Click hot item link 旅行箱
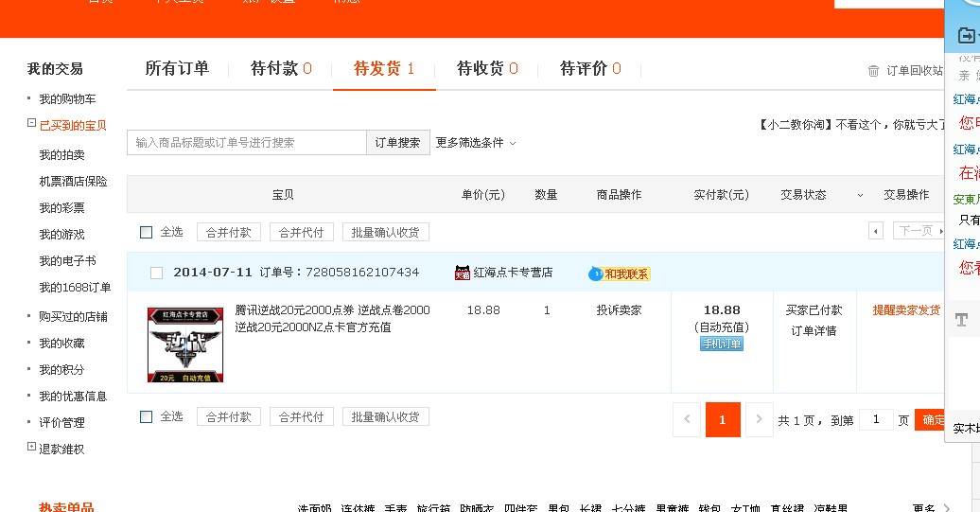This screenshot has width=980, height=512. click(x=434, y=507)
